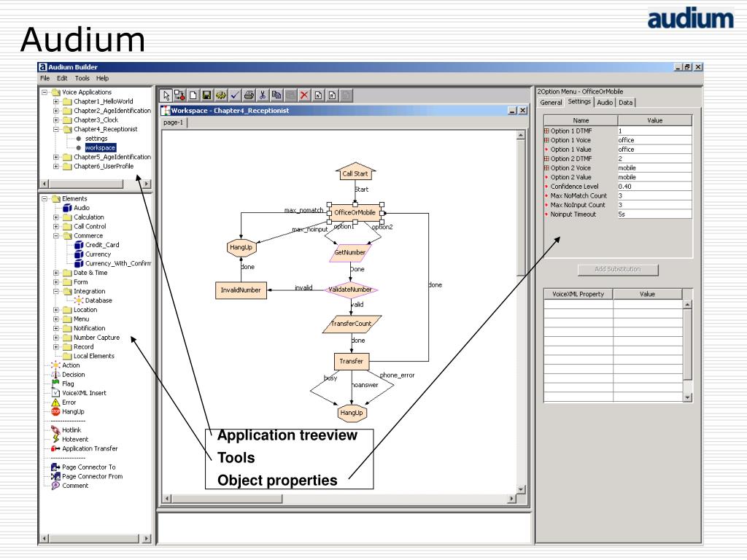Viewport: 747px width, 560px height.
Task: Open the Edit menu
Action: (x=62, y=78)
